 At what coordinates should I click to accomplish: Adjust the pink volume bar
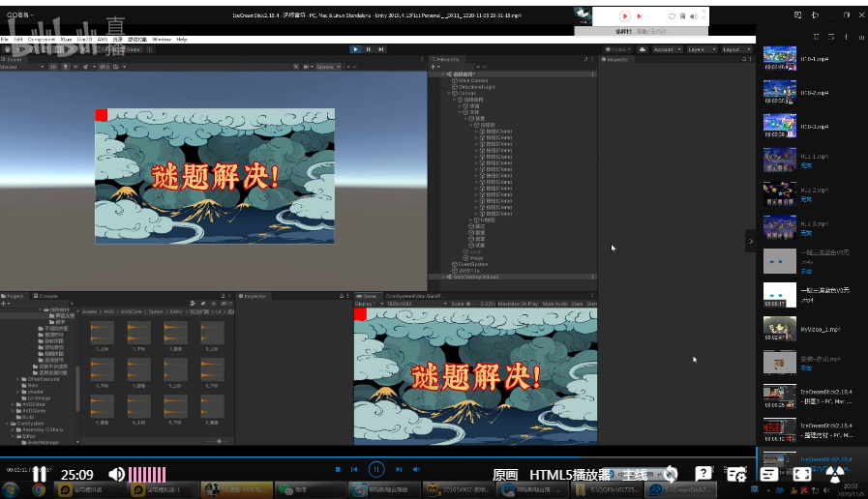pyautogui.click(x=147, y=475)
